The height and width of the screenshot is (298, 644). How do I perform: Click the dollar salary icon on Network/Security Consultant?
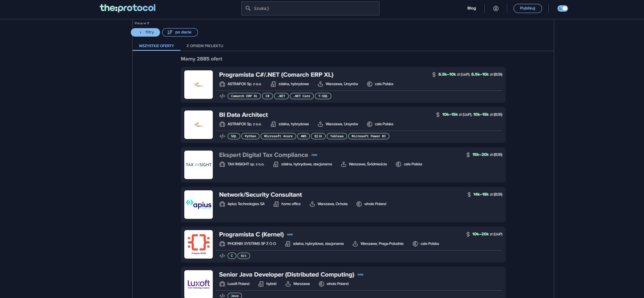coord(469,195)
